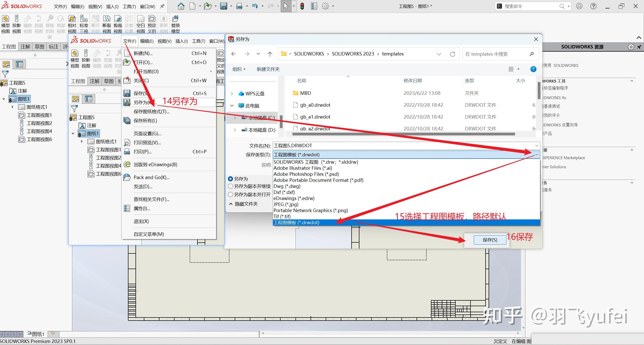Select the 另存为 radio button
This screenshot has height=345, width=644.
231,179
